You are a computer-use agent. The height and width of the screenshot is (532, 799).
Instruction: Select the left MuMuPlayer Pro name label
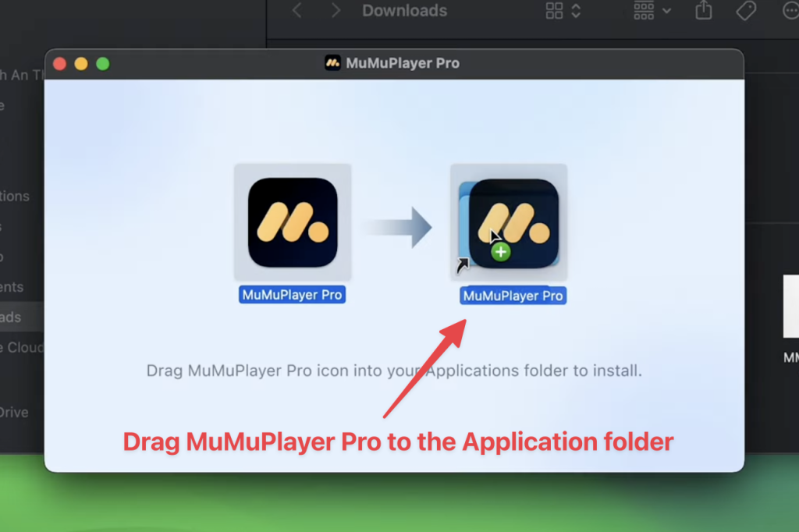tap(293, 295)
